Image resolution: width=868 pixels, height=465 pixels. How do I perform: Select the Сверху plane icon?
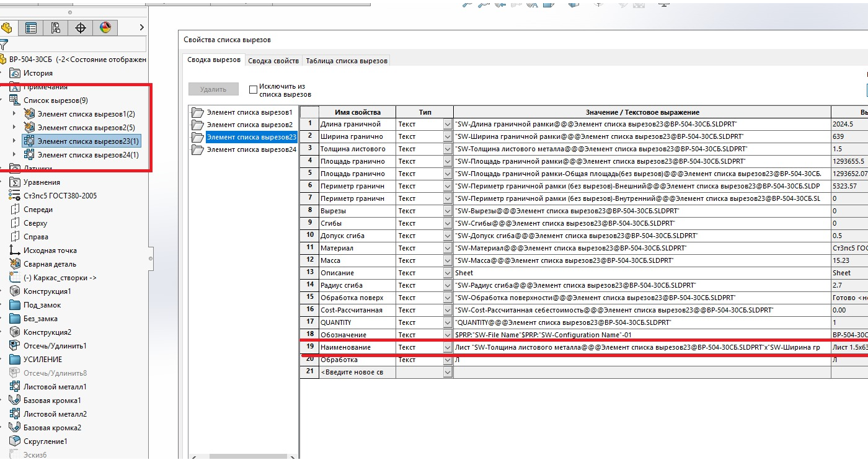pos(15,223)
